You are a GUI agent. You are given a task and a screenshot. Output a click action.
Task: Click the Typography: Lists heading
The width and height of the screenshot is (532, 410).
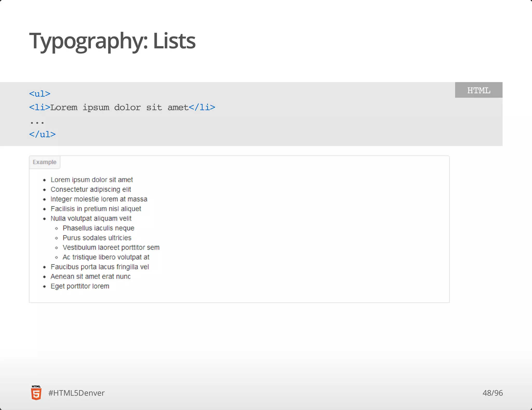point(112,41)
